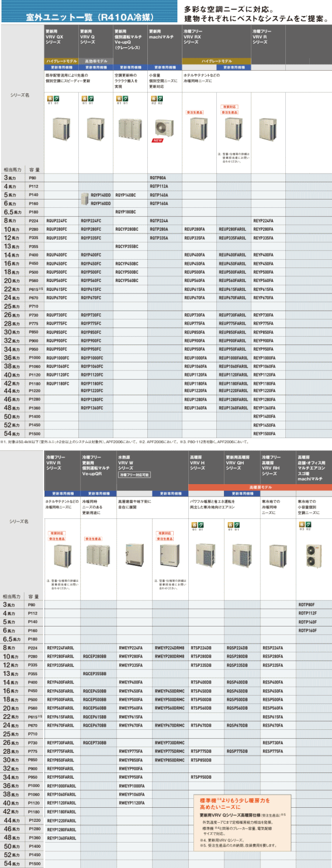Click model RQYP1360FC in the 48馬力 row
Viewport: 332px width, 868px height.
pyautogui.click(x=92, y=408)
